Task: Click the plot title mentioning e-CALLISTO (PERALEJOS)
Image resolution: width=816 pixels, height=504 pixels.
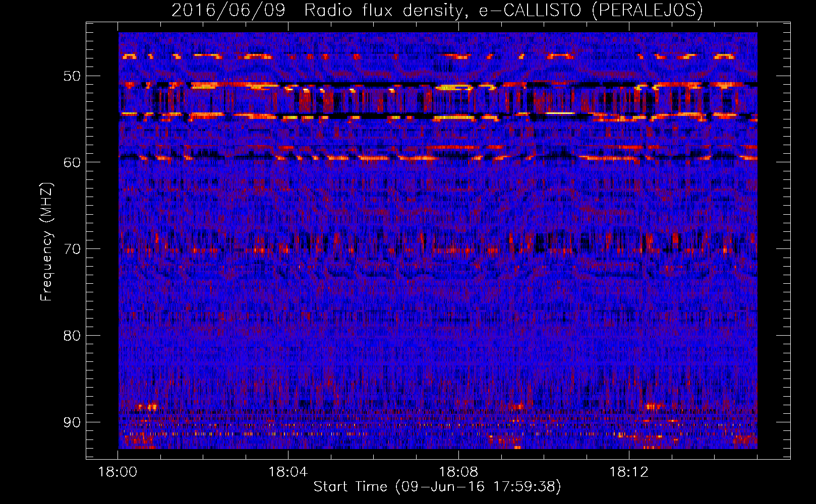Action: [437, 10]
